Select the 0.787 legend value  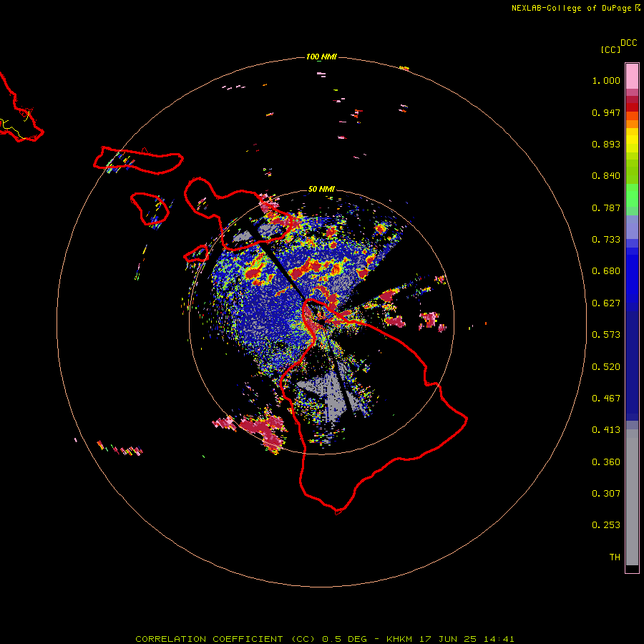click(x=606, y=208)
